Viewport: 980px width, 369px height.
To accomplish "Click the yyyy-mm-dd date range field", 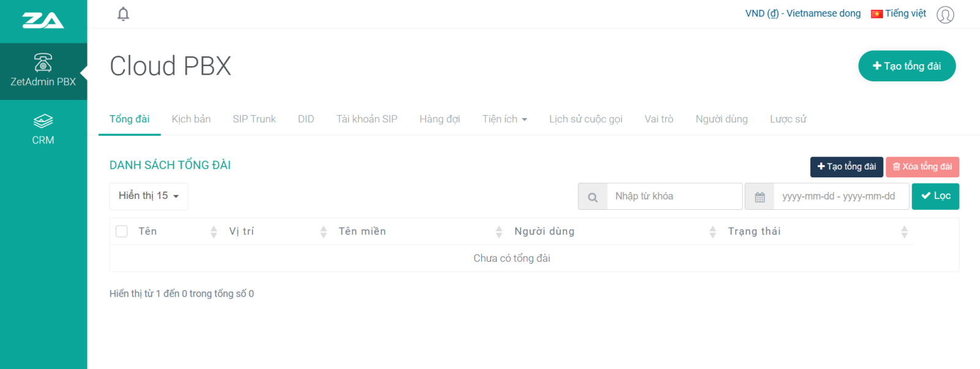I will [x=840, y=196].
